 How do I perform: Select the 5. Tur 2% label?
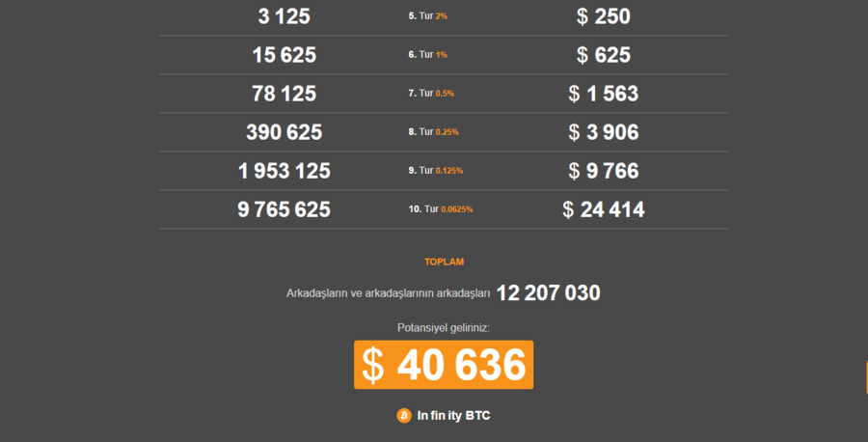pyautogui.click(x=428, y=16)
